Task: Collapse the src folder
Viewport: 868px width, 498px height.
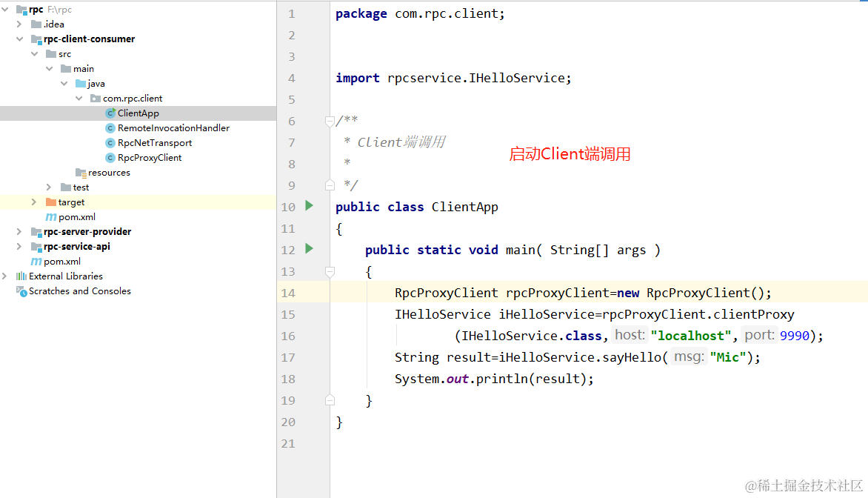Action: (x=34, y=54)
